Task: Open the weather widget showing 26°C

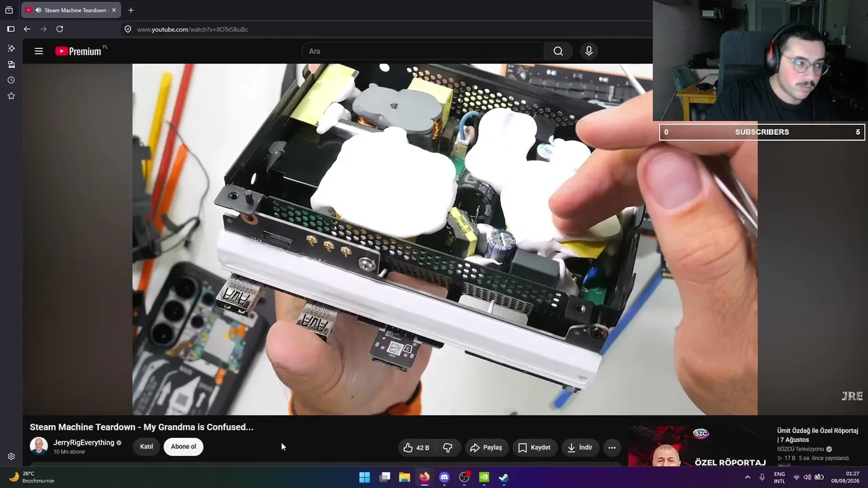Action: [x=32, y=477]
